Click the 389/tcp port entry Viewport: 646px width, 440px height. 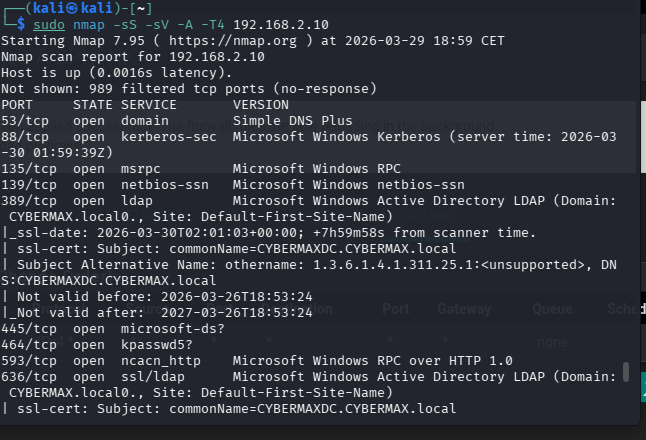click(x=29, y=200)
